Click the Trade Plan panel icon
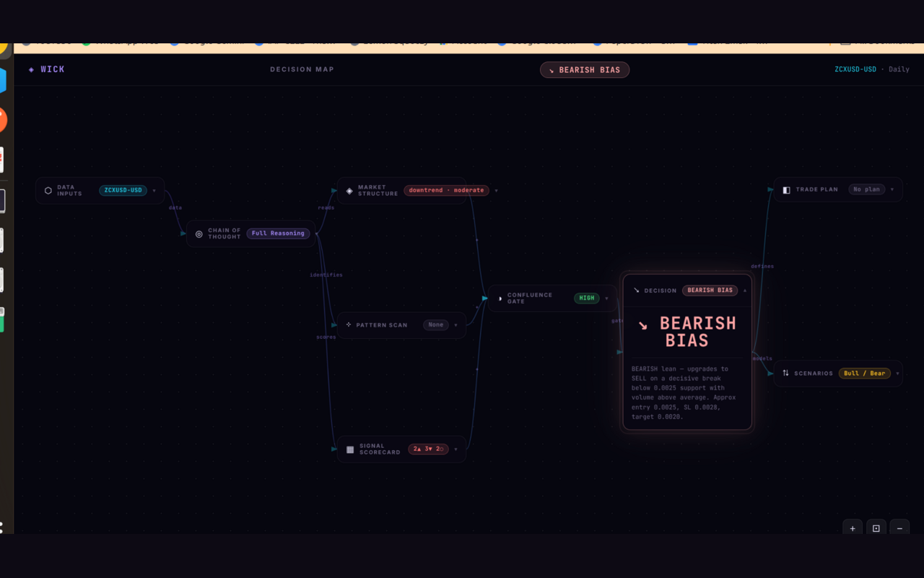 787,190
